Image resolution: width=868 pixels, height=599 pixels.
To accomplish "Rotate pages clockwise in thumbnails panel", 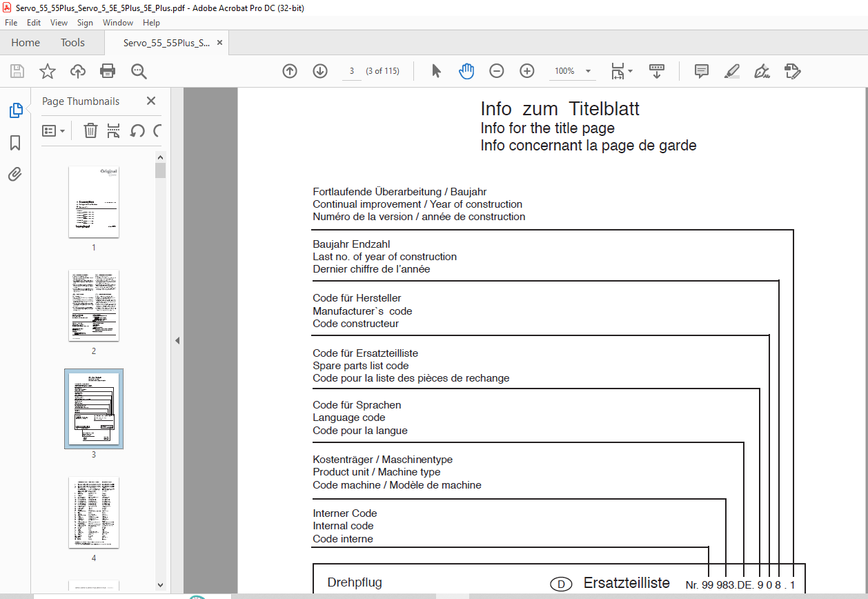I will (157, 130).
